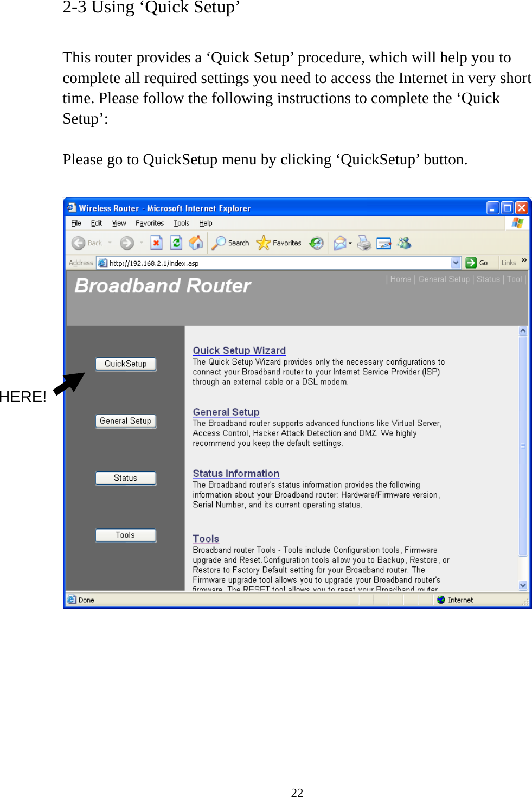The width and height of the screenshot is (532, 797).
Task: Go to the home page via house icon
Action: [196, 243]
